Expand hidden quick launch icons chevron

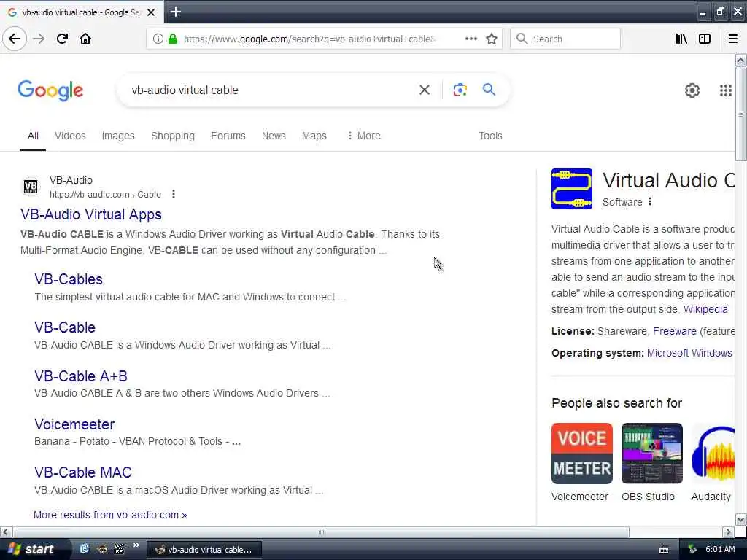pyautogui.click(x=136, y=545)
